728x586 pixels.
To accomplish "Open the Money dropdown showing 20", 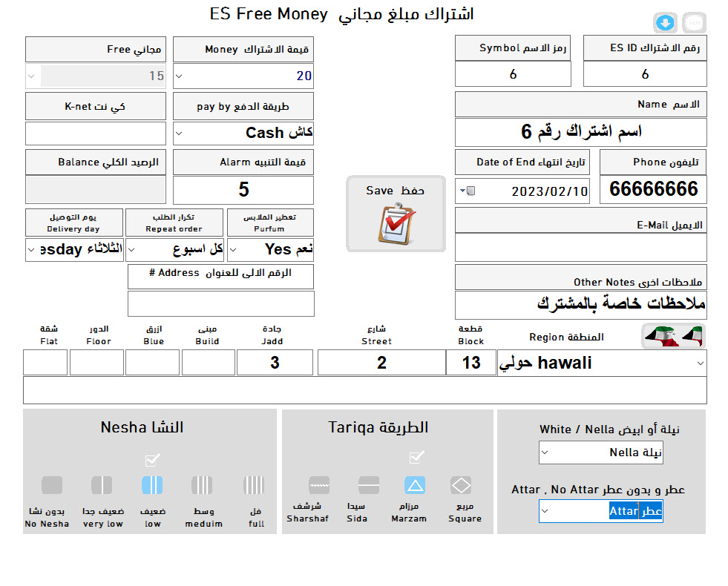I will [x=179, y=76].
